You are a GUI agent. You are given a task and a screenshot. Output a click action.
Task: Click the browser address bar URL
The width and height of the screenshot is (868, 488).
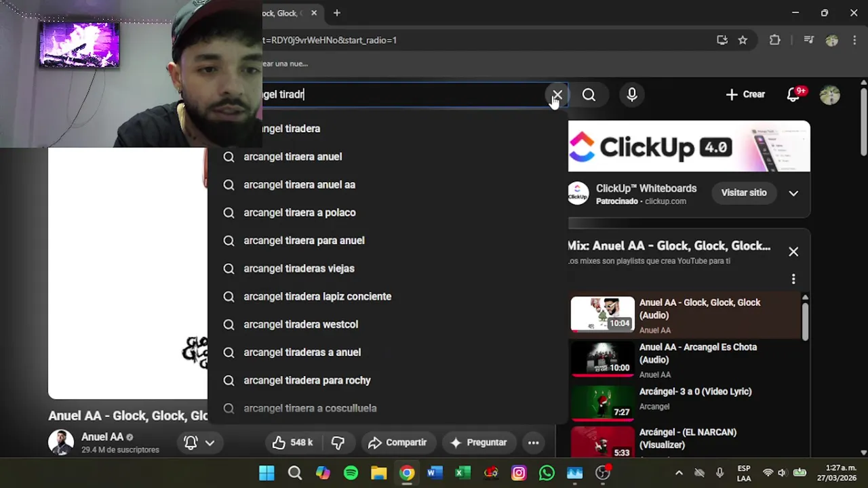pyautogui.click(x=329, y=40)
